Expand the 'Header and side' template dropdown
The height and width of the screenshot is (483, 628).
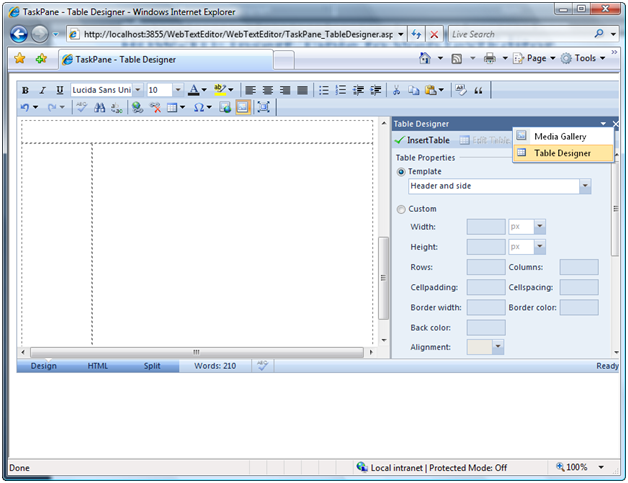[585, 187]
